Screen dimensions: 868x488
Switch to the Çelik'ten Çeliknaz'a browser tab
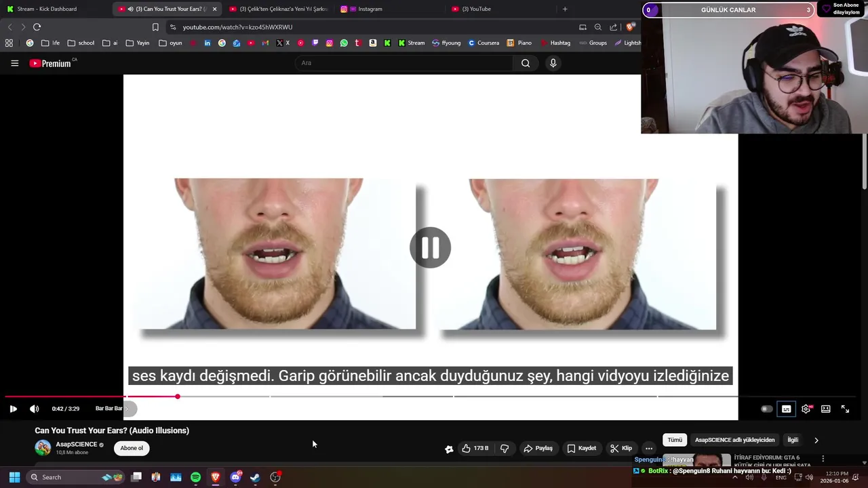click(x=278, y=9)
